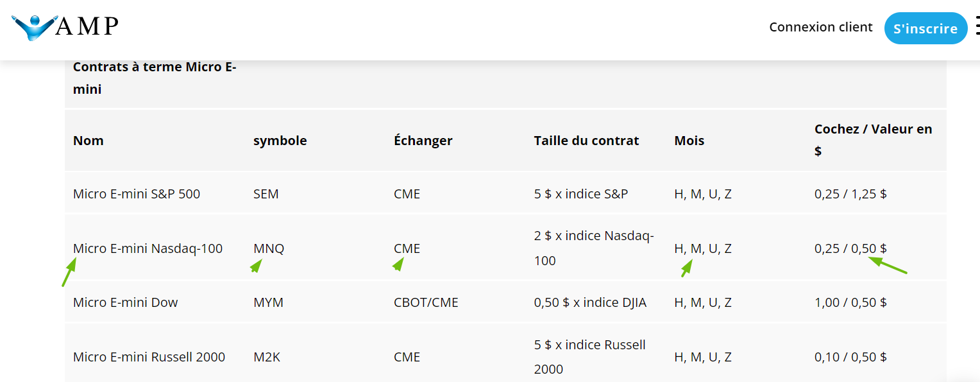Select the M2K symbol cell
Image resolution: width=980 pixels, height=382 pixels.
coord(268,357)
